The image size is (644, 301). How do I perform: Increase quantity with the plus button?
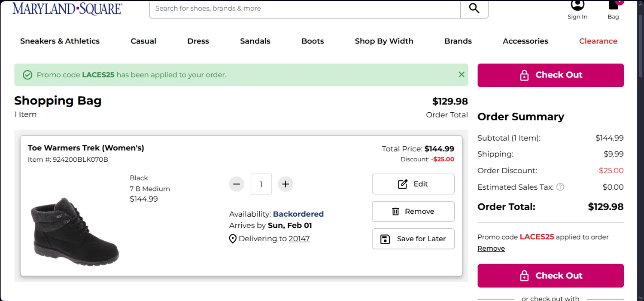(286, 184)
